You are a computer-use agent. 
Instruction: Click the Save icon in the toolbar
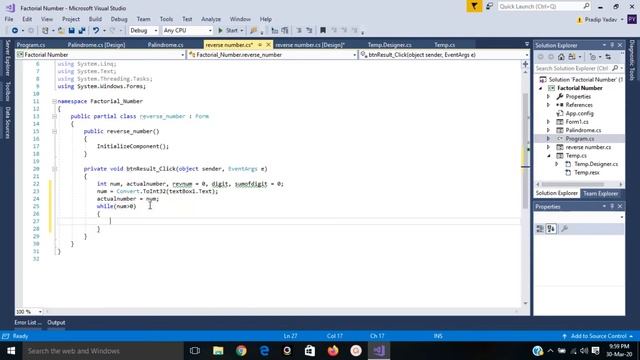(x=71, y=31)
